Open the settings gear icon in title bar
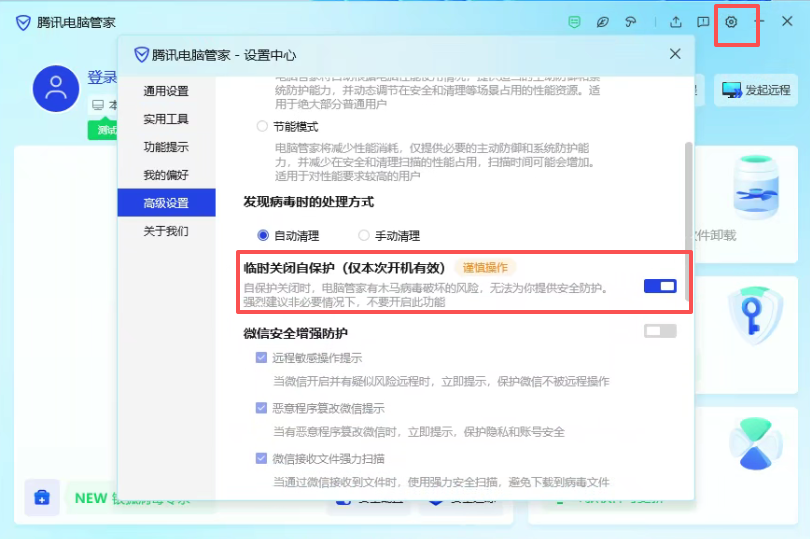Screen dimensions: 810x539 tap(731, 21)
